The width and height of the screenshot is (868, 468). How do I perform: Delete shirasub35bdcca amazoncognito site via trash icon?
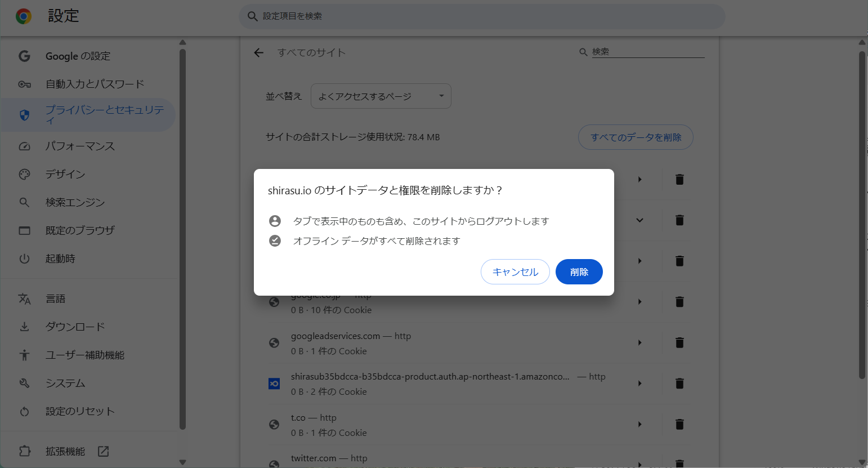click(x=679, y=384)
